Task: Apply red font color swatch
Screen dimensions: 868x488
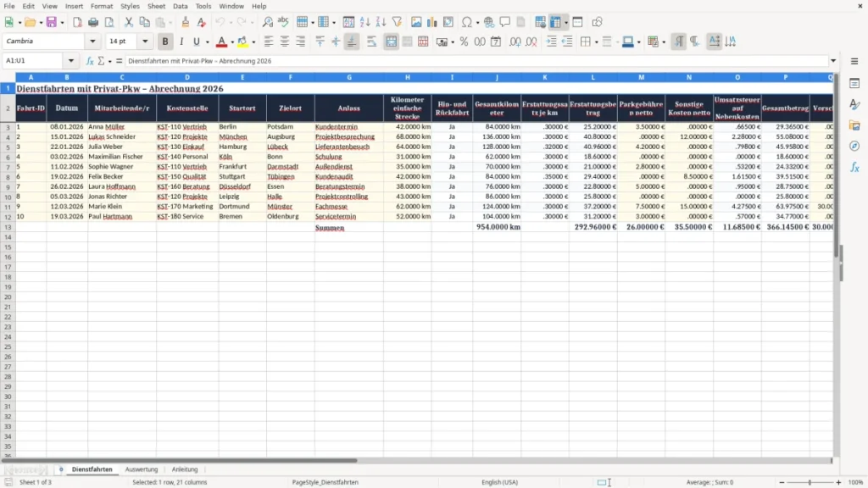Action: click(221, 42)
